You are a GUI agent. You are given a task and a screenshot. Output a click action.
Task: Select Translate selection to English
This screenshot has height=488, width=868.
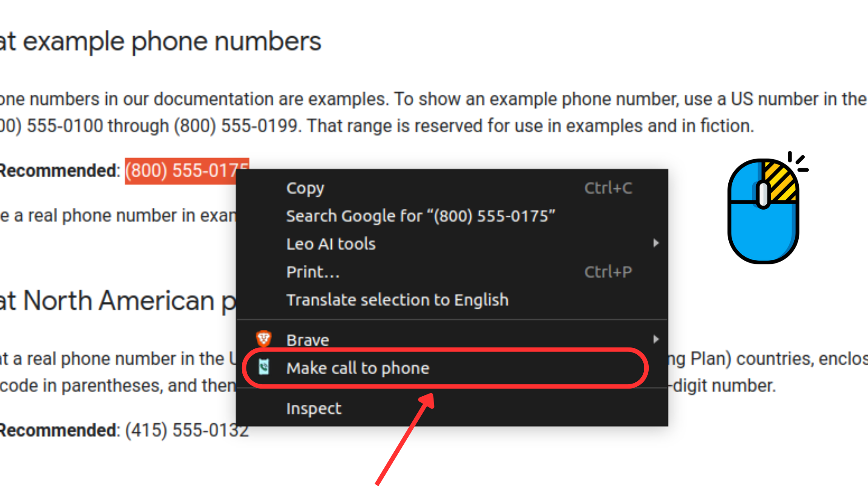coord(397,300)
